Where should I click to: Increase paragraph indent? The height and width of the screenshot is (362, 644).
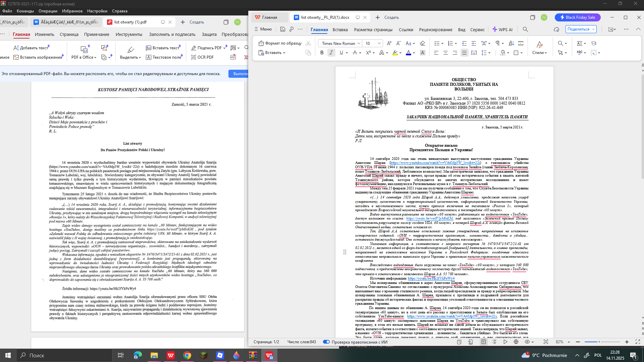[474, 43]
